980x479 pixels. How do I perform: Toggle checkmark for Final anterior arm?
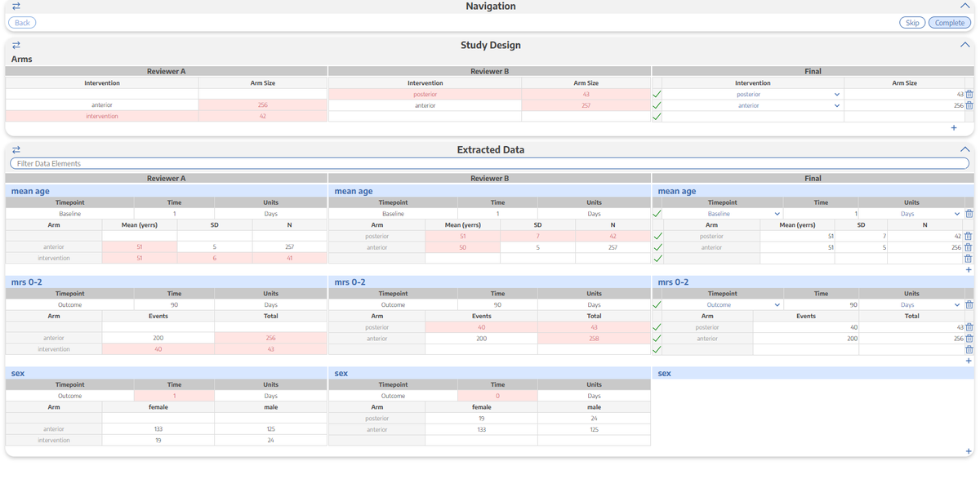tap(657, 105)
